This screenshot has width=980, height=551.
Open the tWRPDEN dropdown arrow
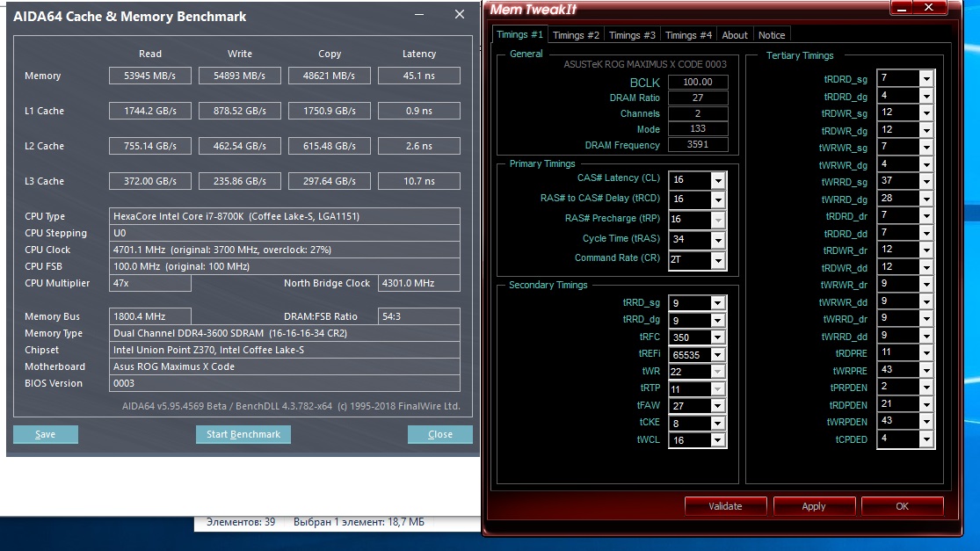click(926, 422)
